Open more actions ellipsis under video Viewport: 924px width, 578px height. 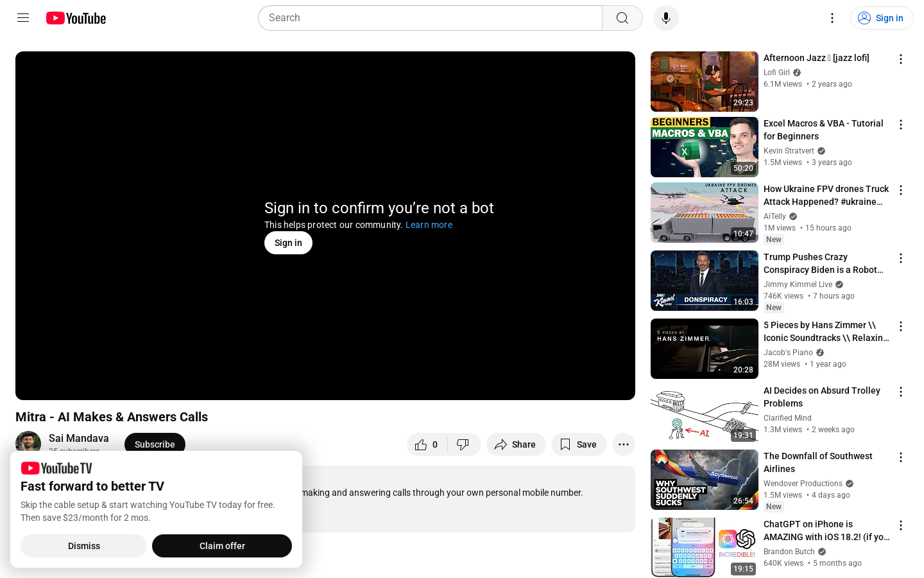(623, 444)
